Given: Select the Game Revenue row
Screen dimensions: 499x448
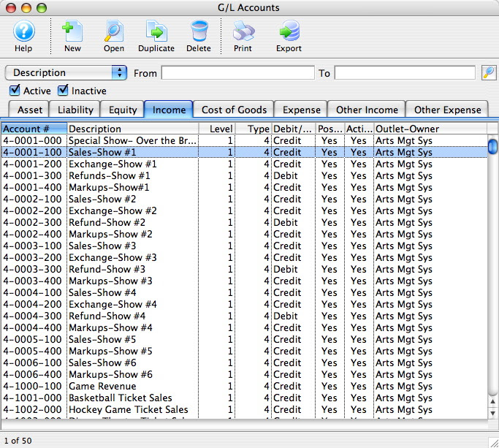Looking at the screenshot, I should (244, 386).
